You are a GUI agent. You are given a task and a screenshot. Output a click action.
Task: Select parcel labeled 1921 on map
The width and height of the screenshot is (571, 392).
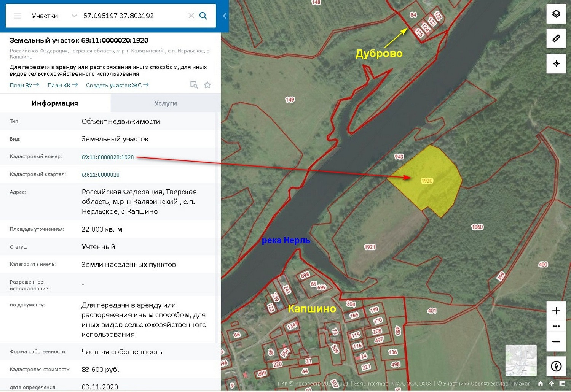click(370, 247)
